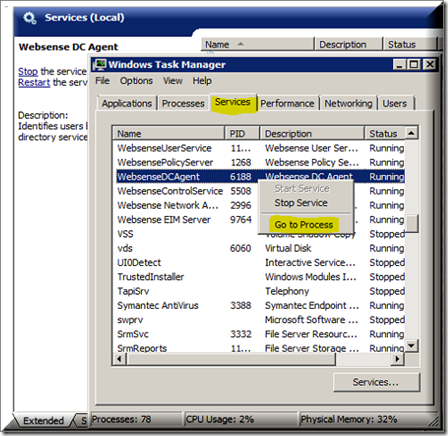The width and height of the screenshot is (448, 436).
Task: Click the horizontal scrollbar thumb
Action: click(x=231, y=359)
